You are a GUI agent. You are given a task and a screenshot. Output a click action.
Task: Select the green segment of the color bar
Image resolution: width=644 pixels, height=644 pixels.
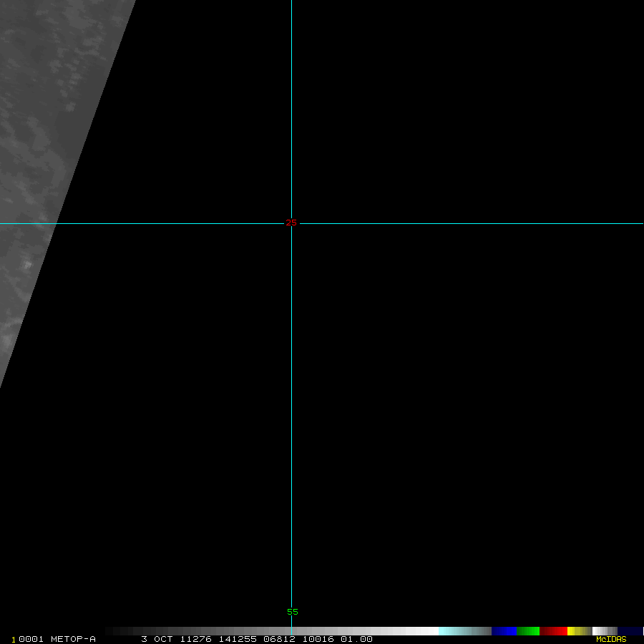pos(527,631)
